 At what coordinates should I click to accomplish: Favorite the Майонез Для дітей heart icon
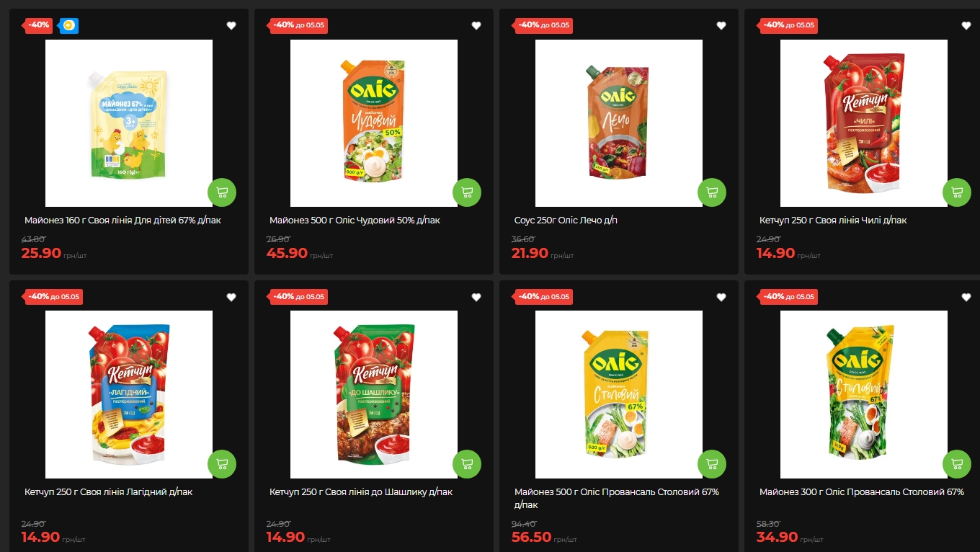tap(231, 26)
